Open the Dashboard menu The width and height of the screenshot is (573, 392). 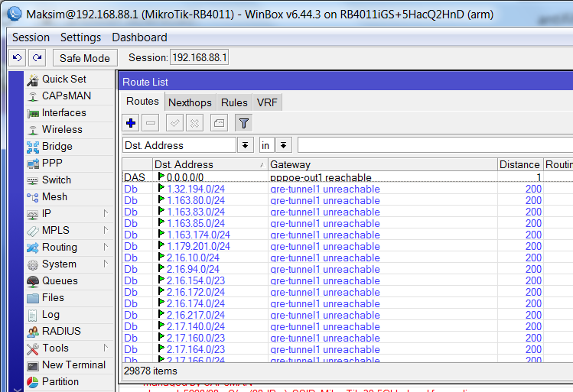139,37
